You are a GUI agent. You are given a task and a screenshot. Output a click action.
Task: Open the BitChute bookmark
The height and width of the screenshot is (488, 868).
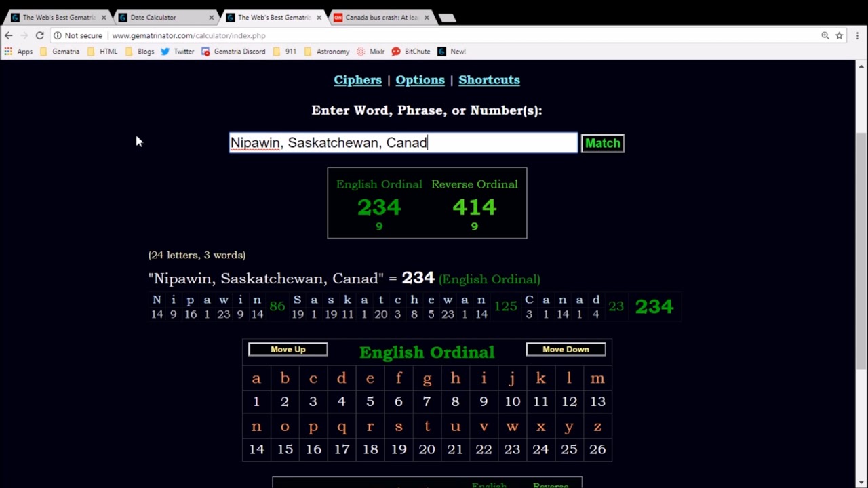pyautogui.click(x=411, y=52)
